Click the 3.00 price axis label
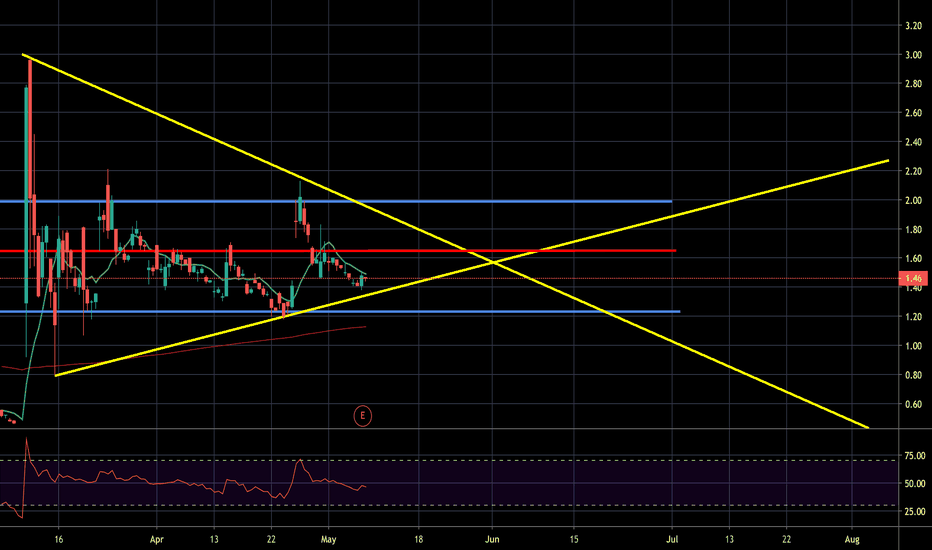Image resolution: width=932 pixels, height=550 pixels. click(x=913, y=55)
